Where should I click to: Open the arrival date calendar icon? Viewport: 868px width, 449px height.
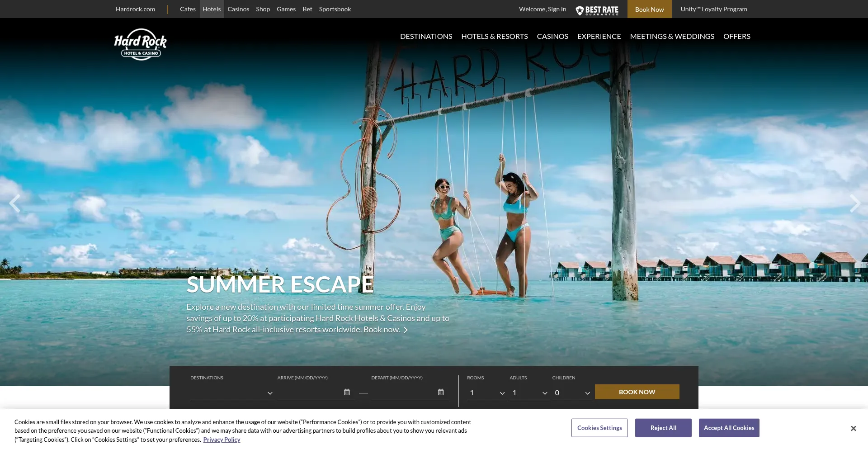[x=347, y=392]
